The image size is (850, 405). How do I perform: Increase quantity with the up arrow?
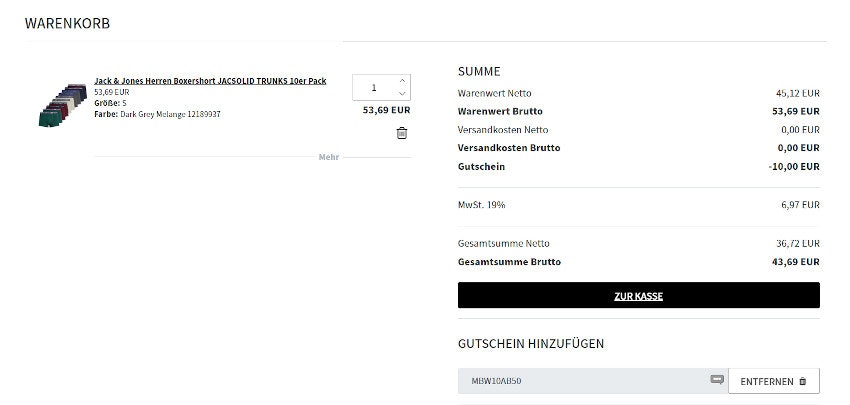pyautogui.click(x=402, y=81)
